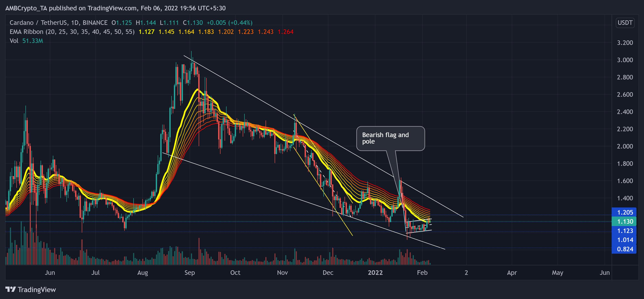Click the close price C1.130

(193, 23)
